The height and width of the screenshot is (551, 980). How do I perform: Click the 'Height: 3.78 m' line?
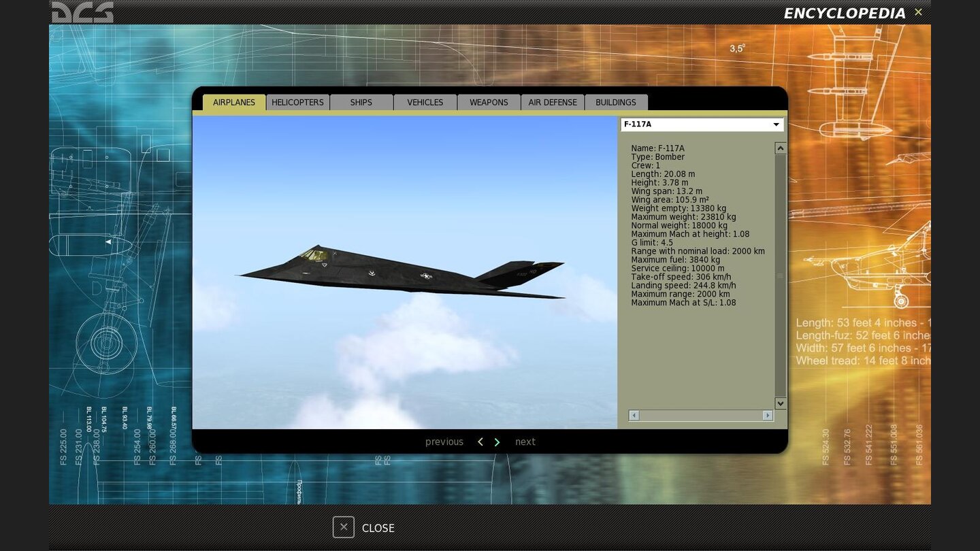[659, 182]
